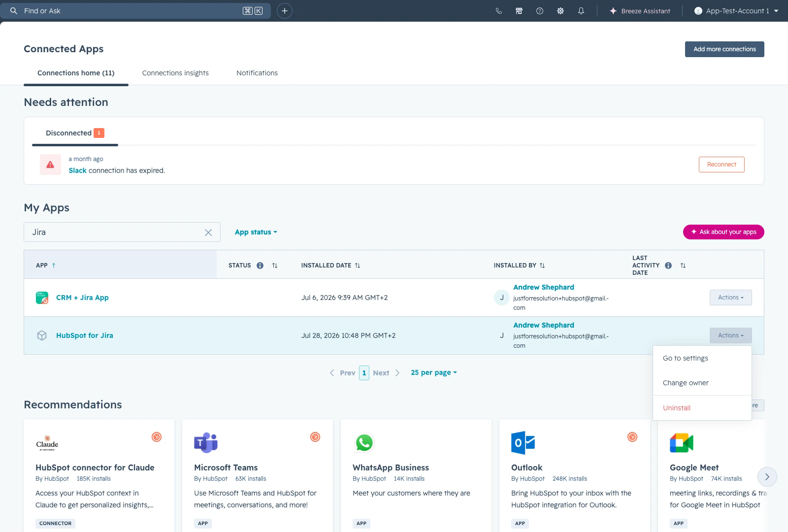The height and width of the screenshot is (532, 788).
Task: Open the Slack link
Action: (x=77, y=170)
